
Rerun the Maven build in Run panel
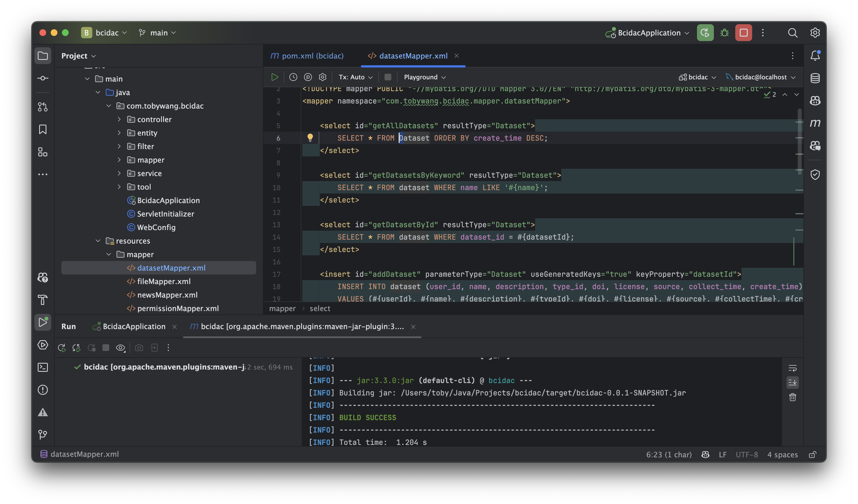(x=62, y=348)
